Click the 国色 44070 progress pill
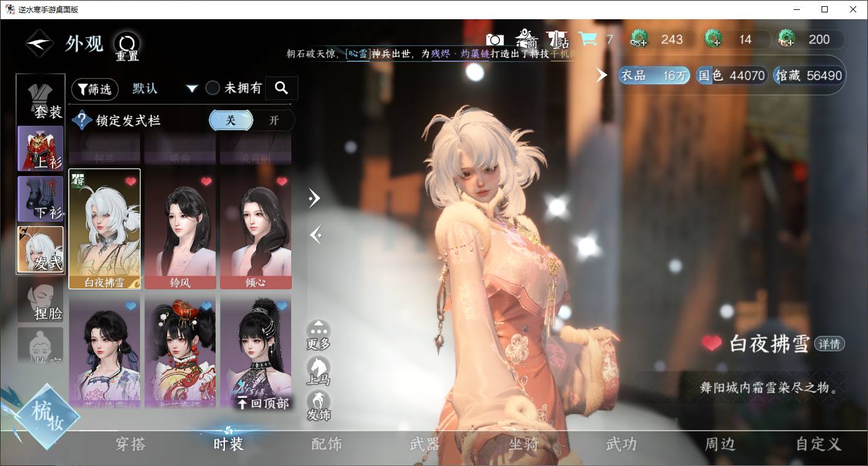868x466 pixels. tap(732, 76)
